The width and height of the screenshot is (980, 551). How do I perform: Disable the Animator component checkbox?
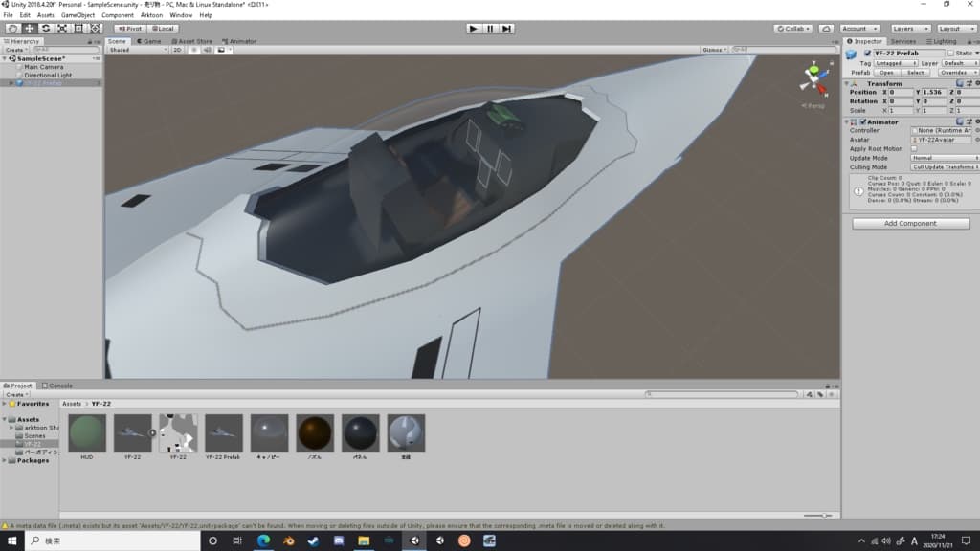coord(863,122)
